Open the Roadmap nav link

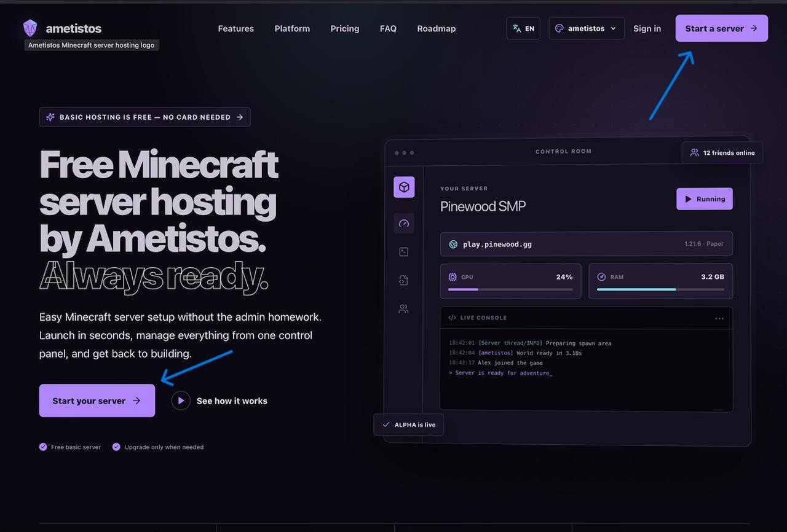[x=437, y=29]
